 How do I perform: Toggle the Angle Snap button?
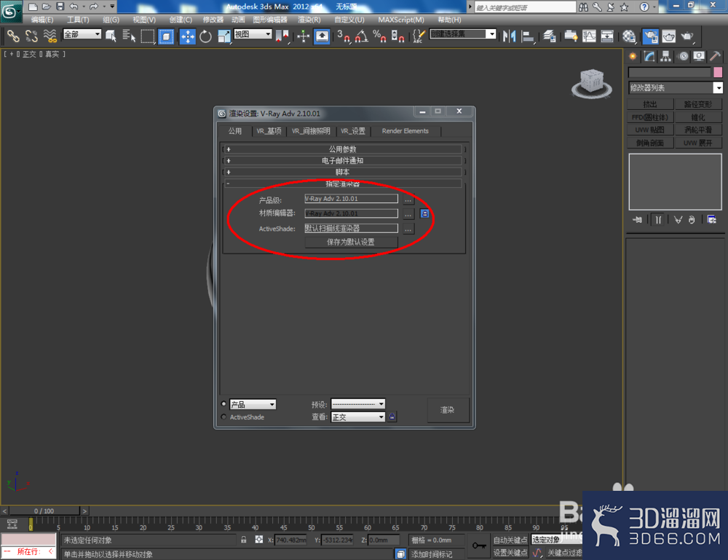coord(362,36)
